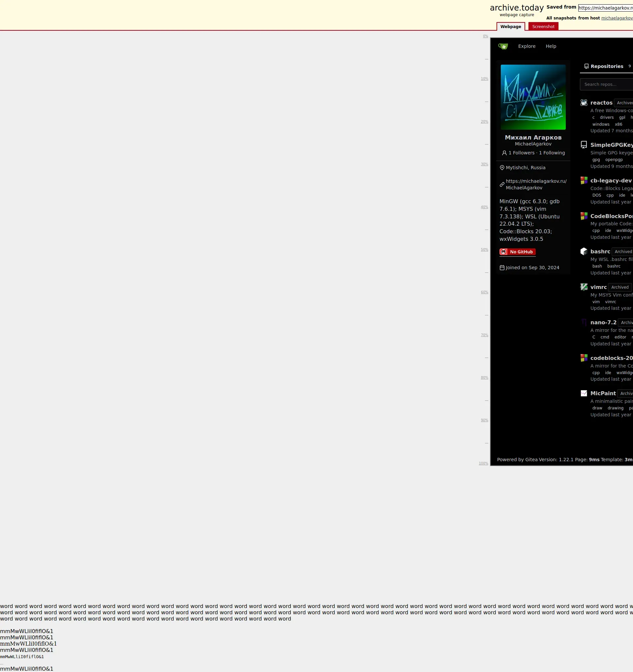Open the Explore menu item
Screen dimensions: 633x672
point(527,46)
